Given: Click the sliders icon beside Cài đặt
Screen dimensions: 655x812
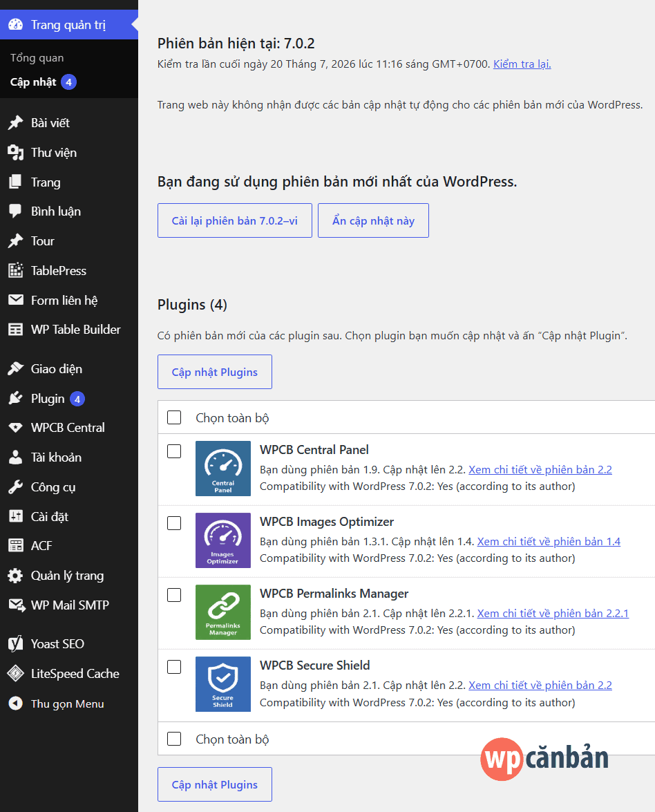Looking at the screenshot, I should pos(15,516).
